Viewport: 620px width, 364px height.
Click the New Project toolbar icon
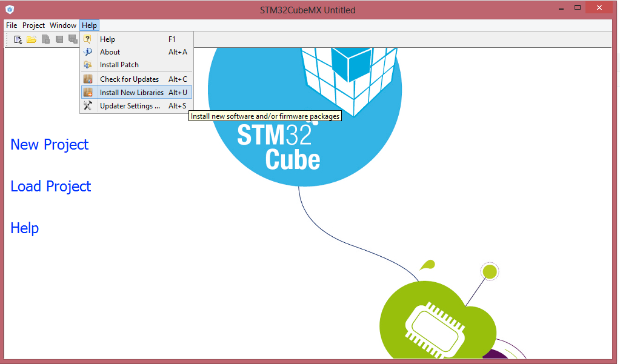pyautogui.click(x=18, y=39)
